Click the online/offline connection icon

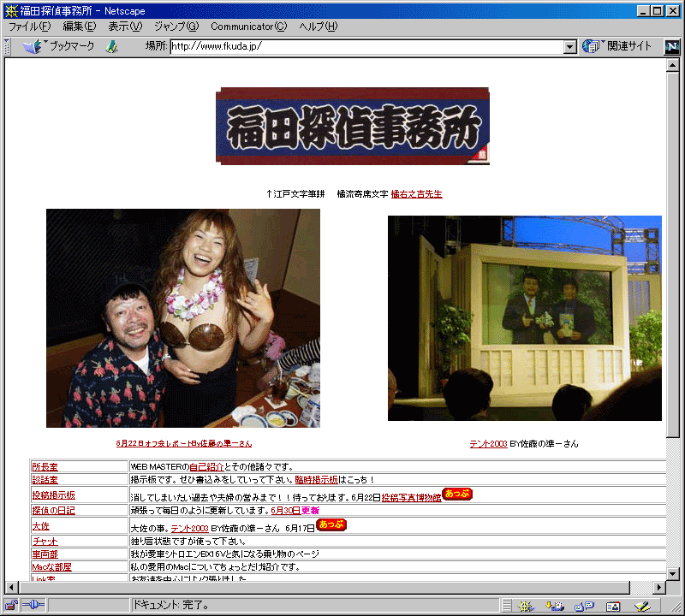pos(33,605)
